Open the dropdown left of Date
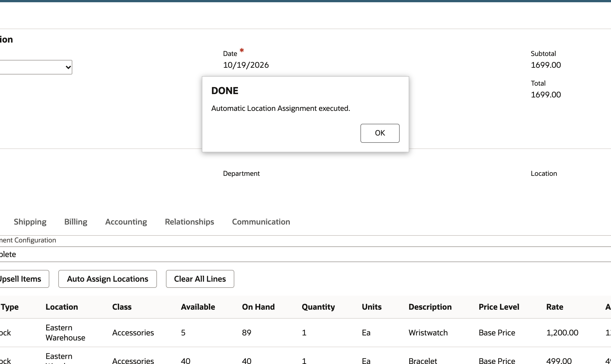611x364 pixels. coord(36,67)
